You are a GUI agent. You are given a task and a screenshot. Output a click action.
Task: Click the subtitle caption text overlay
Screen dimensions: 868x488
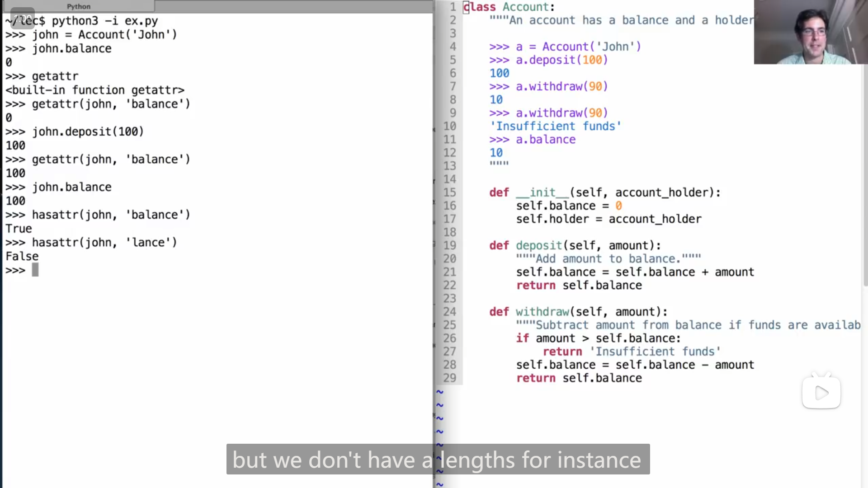(438, 460)
